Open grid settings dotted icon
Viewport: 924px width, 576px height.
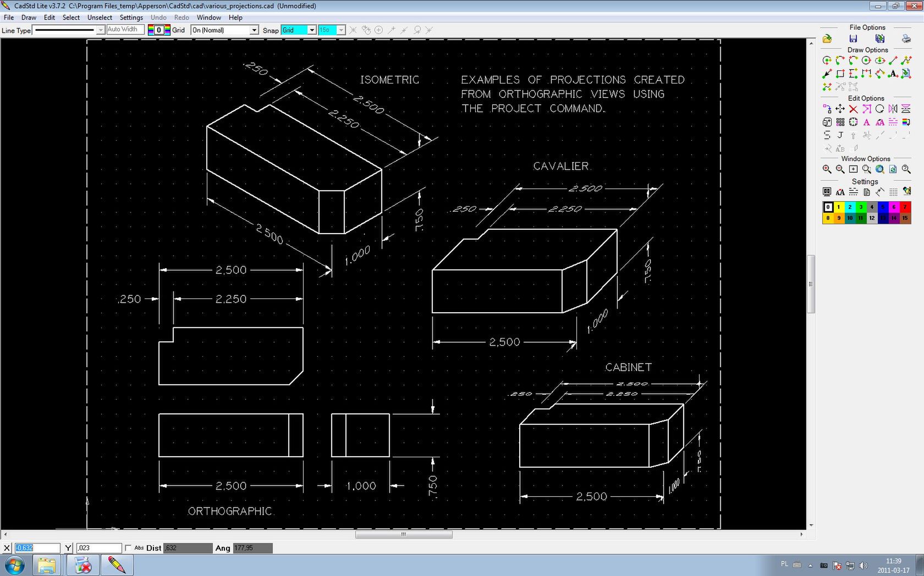[x=893, y=192]
